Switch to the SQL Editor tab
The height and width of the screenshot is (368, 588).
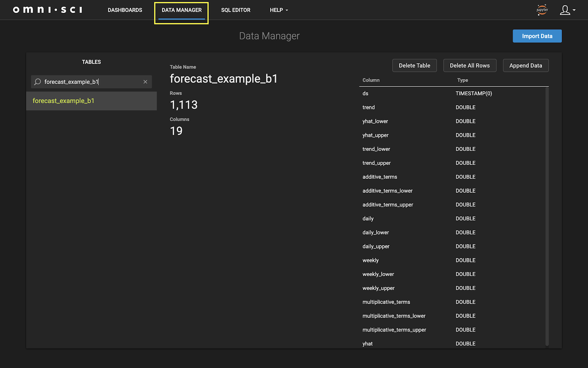point(236,10)
